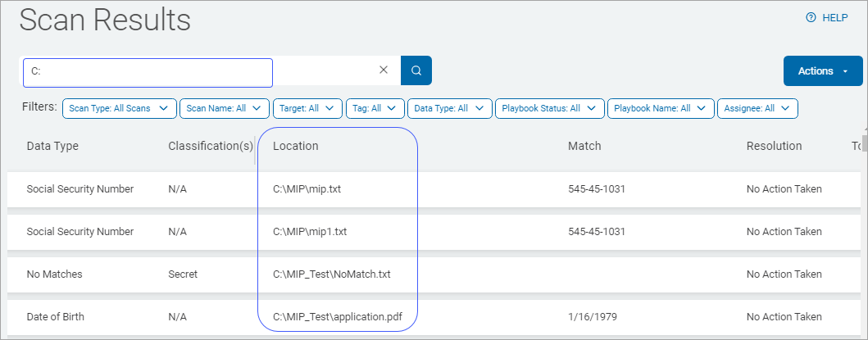The width and height of the screenshot is (868, 340).
Task: Open the Actions dropdown button
Action: point(823,71)
